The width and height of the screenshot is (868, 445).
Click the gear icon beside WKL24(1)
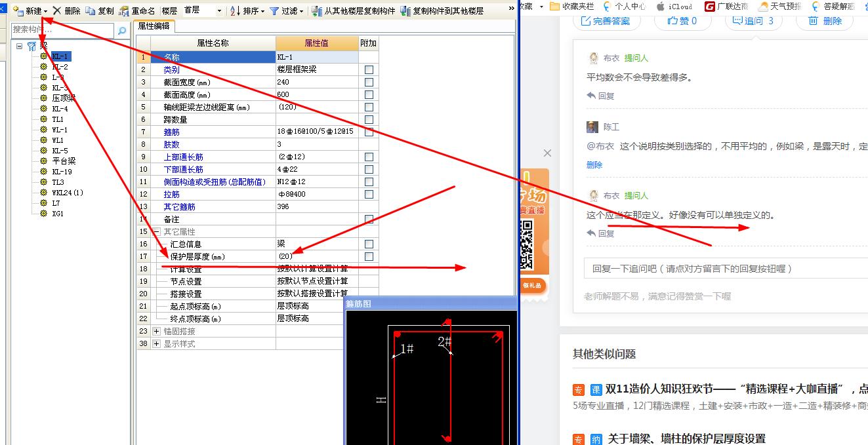point(44,193)
